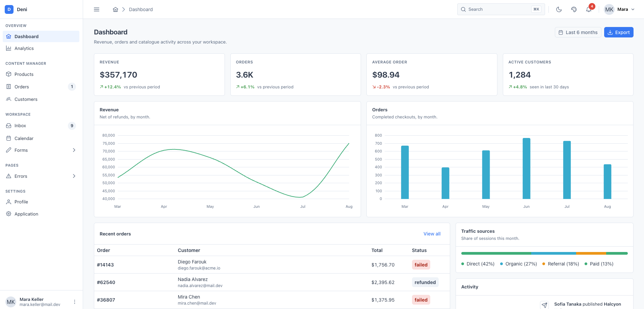Click the Customer column header
The width and height of the screenshot is (644, 309).
pyautogui.click(x=189, y=250)
